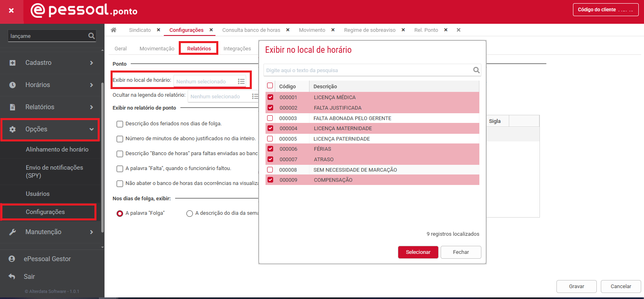The width and height of the screenshot is (644, 299).
Task: Select A palavra "Folga" radio button
Action: [x=120, y=214]
